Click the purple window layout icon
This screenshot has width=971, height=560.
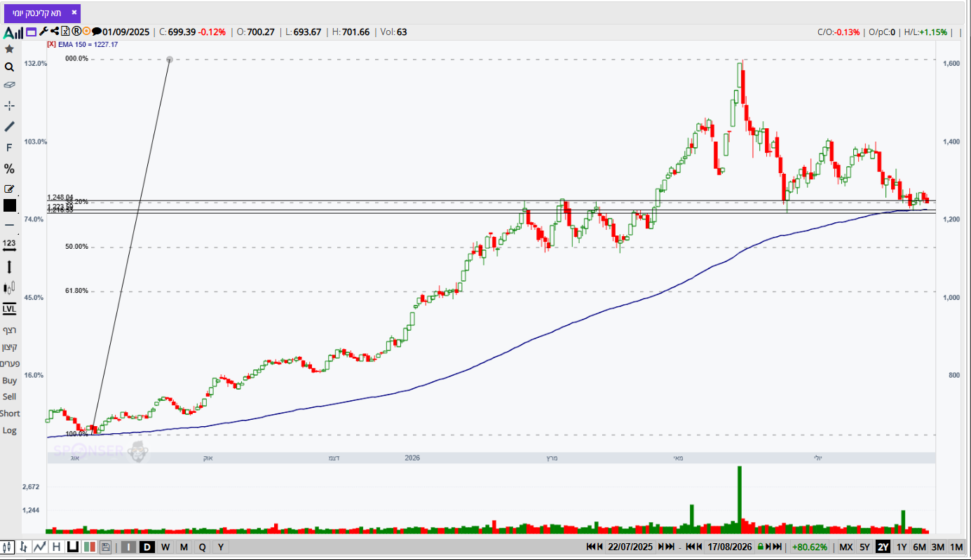point(30,32)
